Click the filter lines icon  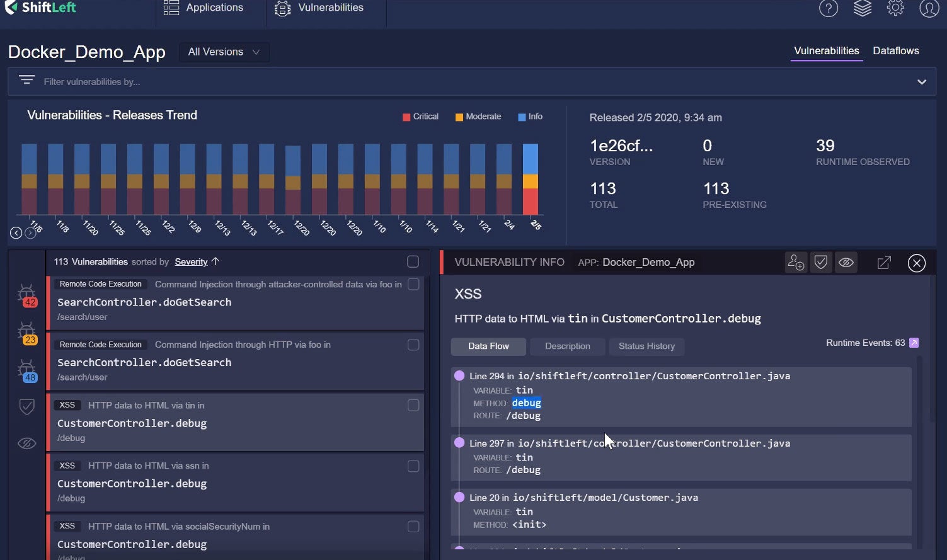(x=26, y=80)
